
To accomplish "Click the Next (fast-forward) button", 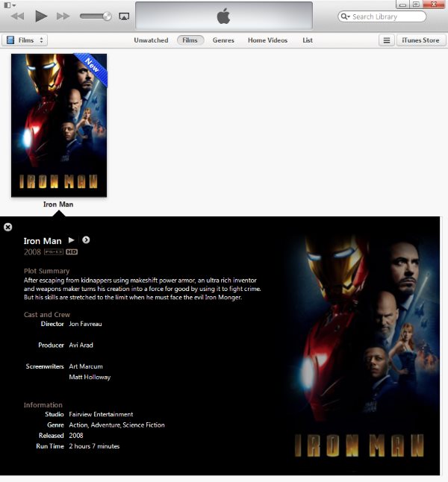I will (63, 16).
